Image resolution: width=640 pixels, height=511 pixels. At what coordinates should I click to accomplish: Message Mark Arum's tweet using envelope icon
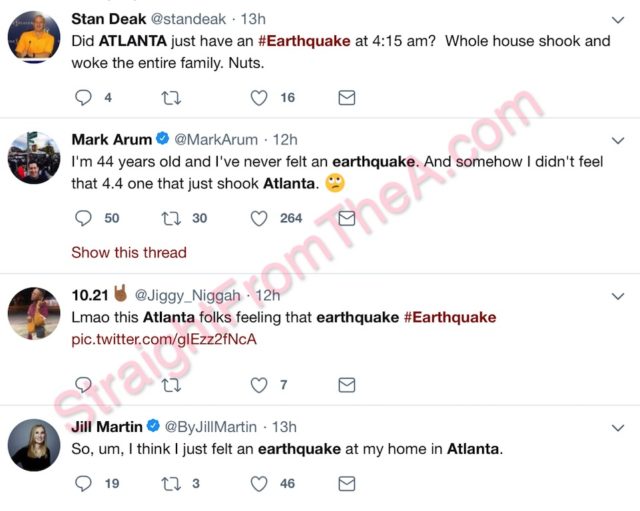346,218
